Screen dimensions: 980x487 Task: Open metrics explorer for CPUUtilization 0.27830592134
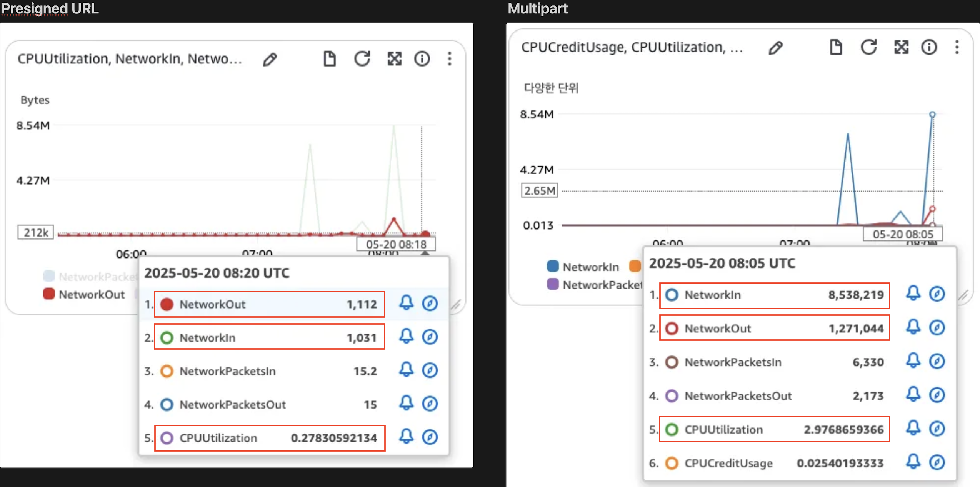tap(430, 437)
